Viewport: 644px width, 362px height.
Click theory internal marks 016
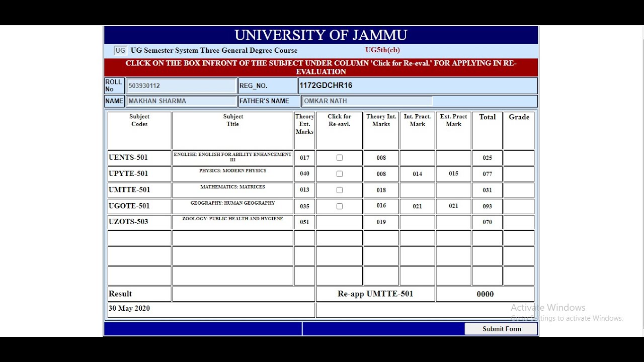(x=381, y=206)
